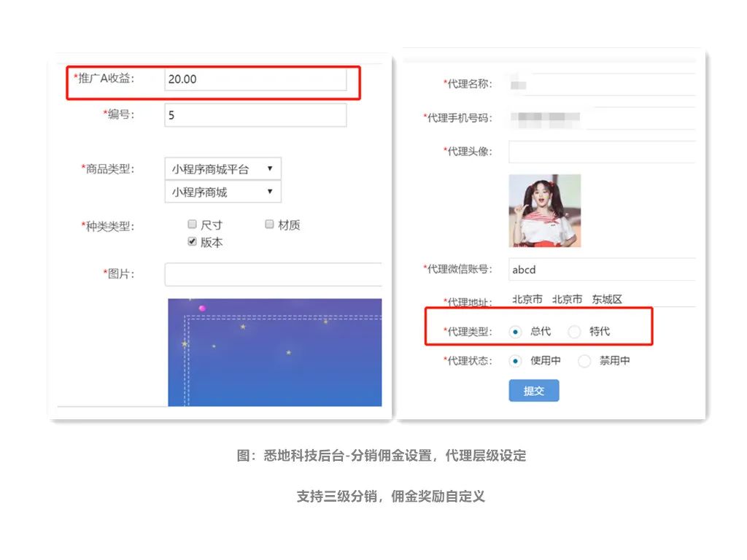
Task: Click the 编号 field containing 5
Action: click(x=255, y=114)
